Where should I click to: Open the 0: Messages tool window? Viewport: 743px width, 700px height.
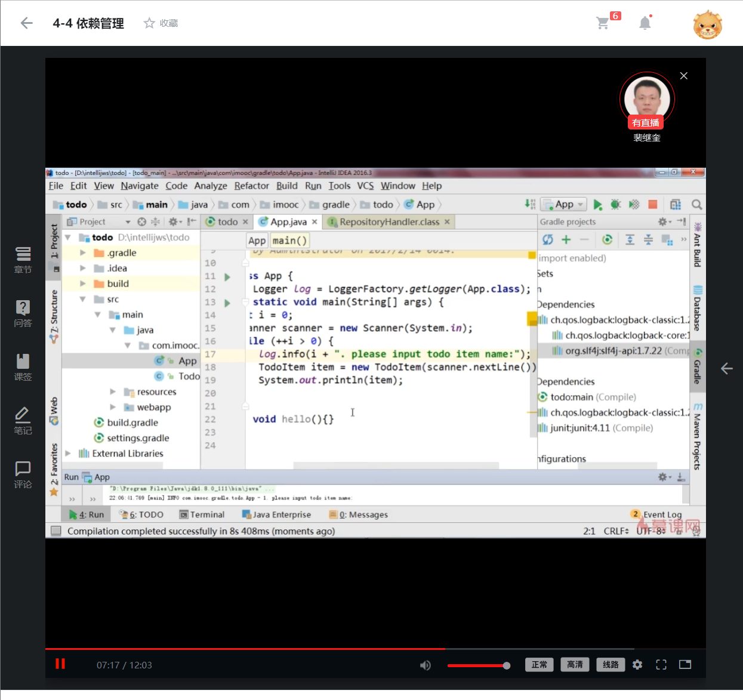click(359, 514)
